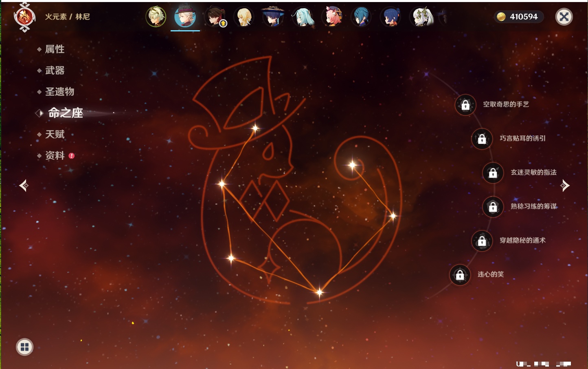Click the lock icon for 穿越隐秘的通术
Viewport: 588px width, 369px height.
click(482, 241)
